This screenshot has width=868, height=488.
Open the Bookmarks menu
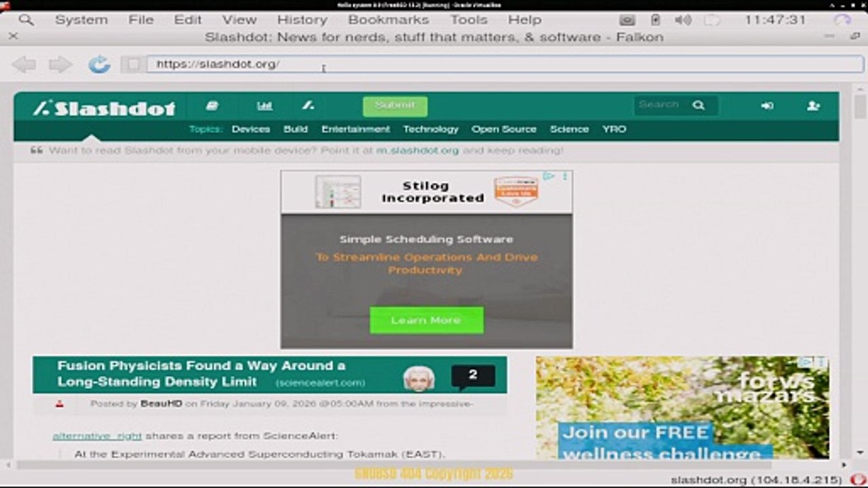click(389, 20)
